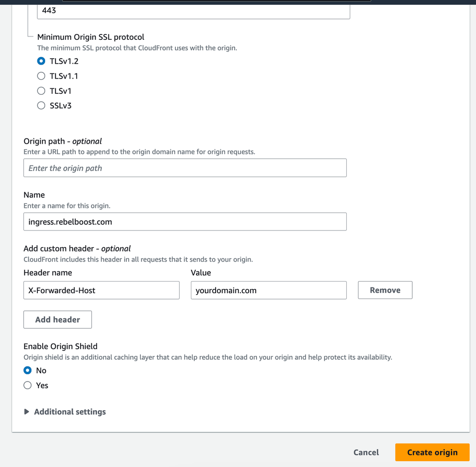The width and height of the screenshot is (476, 467).
Task: Click the "Origin path - optional" field label
Action: click(63, 141)
